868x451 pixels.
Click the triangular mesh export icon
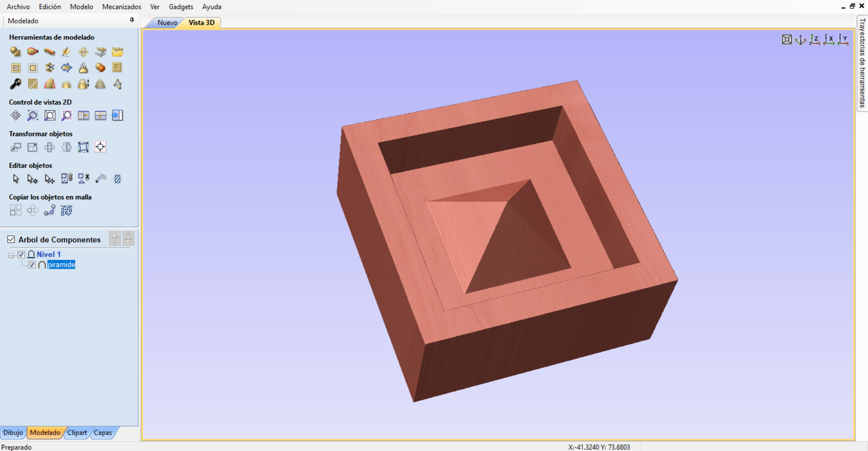[118, 84]
